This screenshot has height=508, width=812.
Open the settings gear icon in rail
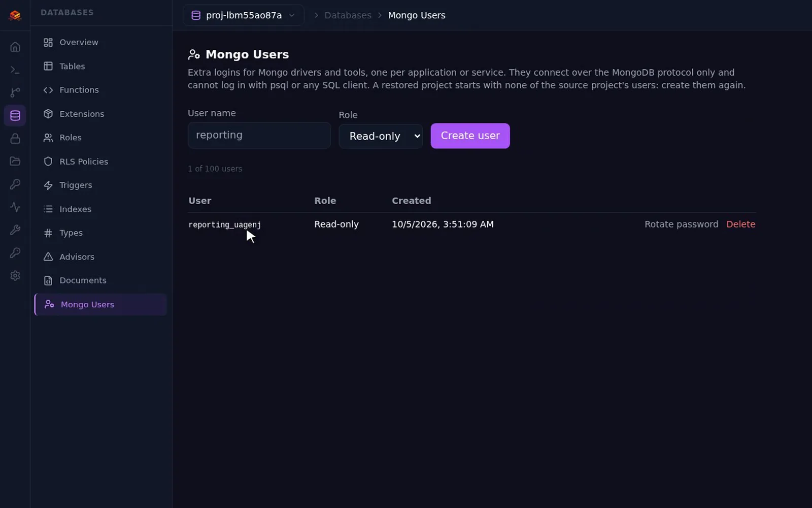pos(15,276)
